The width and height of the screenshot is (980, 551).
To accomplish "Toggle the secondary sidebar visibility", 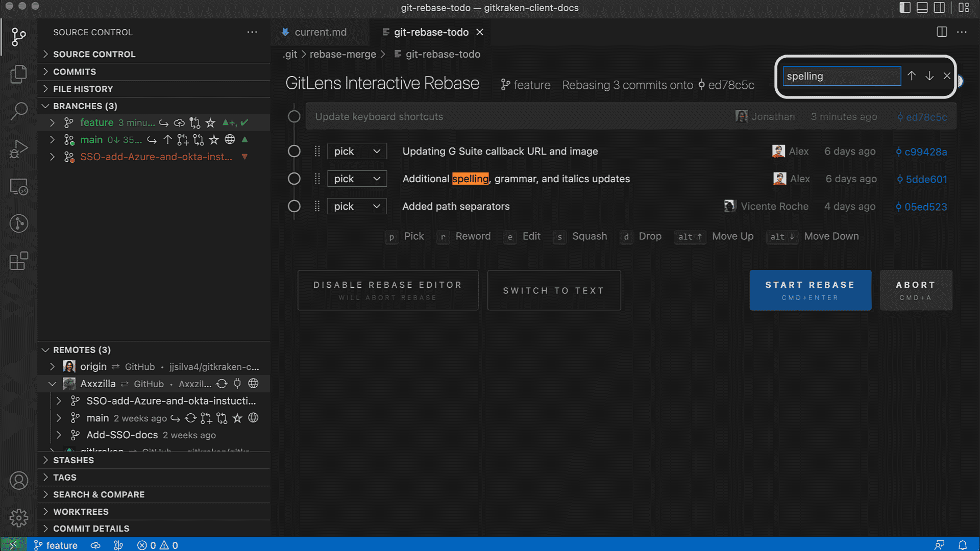I will tap(939, 8).
